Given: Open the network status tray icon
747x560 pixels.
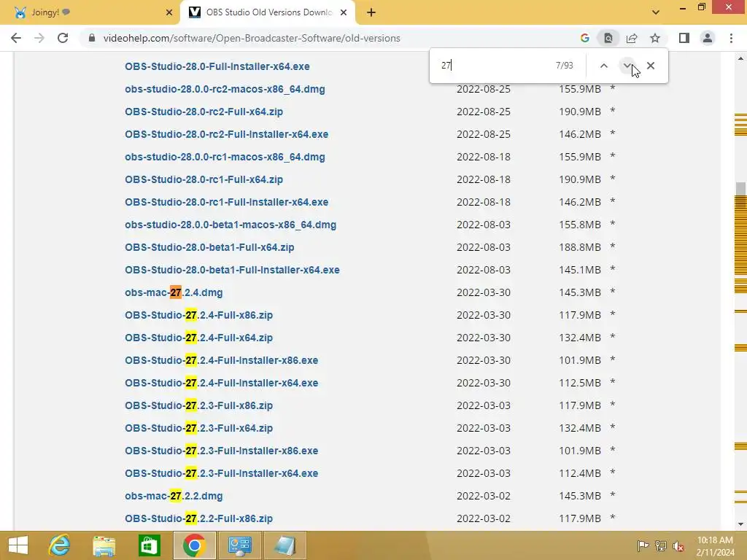Looking at the screenshot, I should click(x=661, y=545).
